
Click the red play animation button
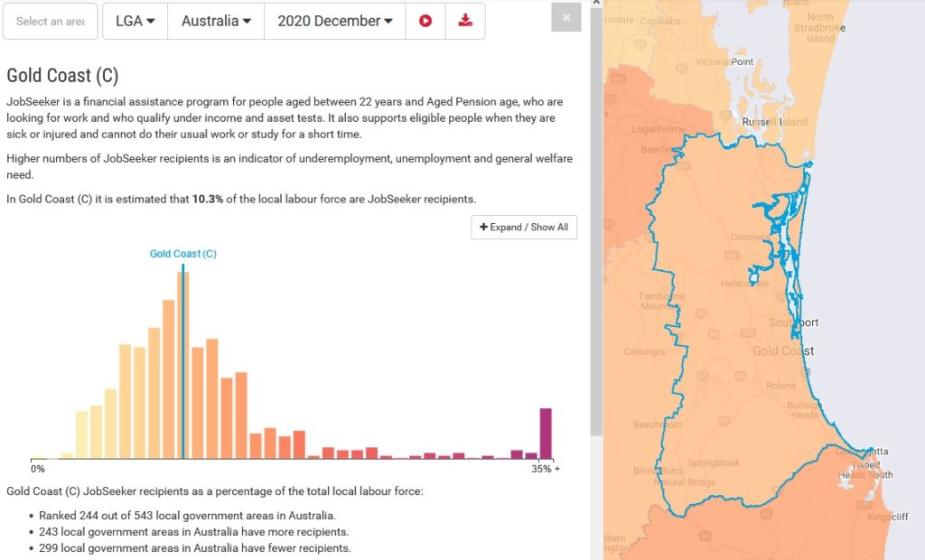click(425, 22)
